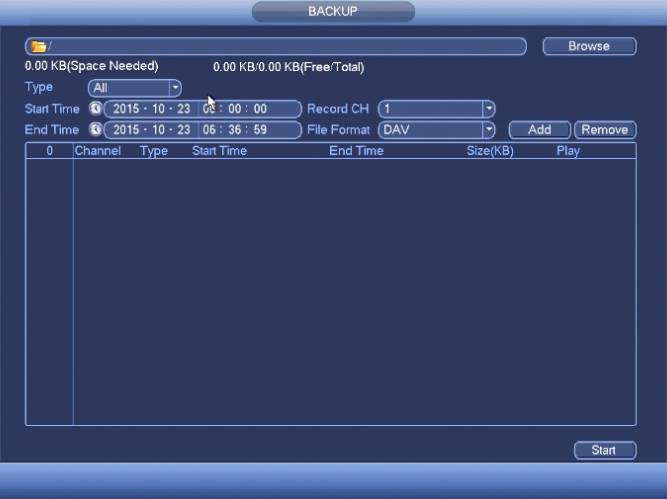Click the 0 count column header
Screen dimensions: 667x499
click(49, 151)
